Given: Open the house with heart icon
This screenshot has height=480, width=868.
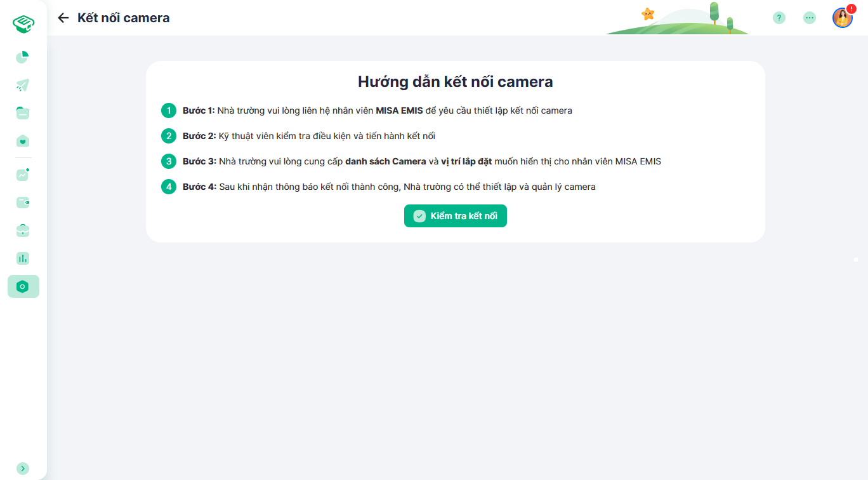Looking at the screenshot, I should point(23,141).
